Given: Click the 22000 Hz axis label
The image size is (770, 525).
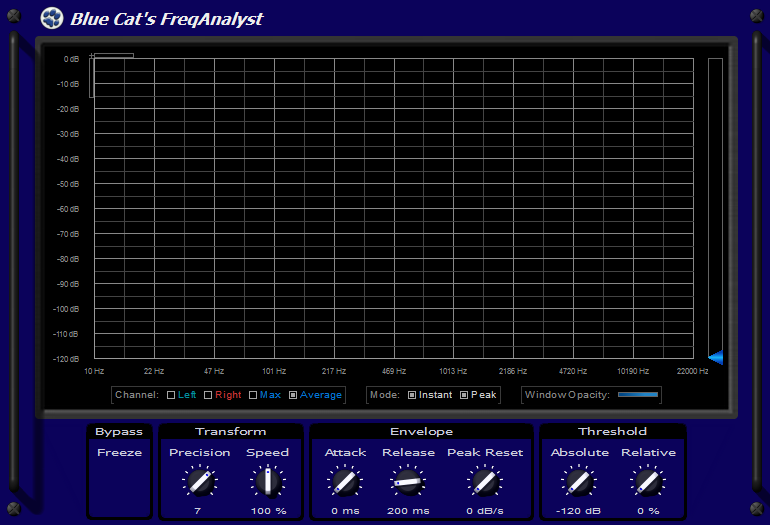Looking at the screenshot, I should click(692, 371).
